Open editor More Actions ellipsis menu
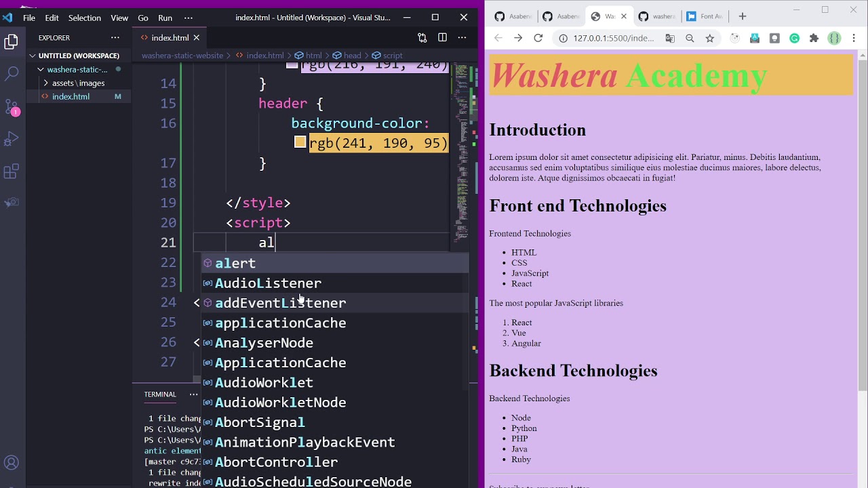 462,38
